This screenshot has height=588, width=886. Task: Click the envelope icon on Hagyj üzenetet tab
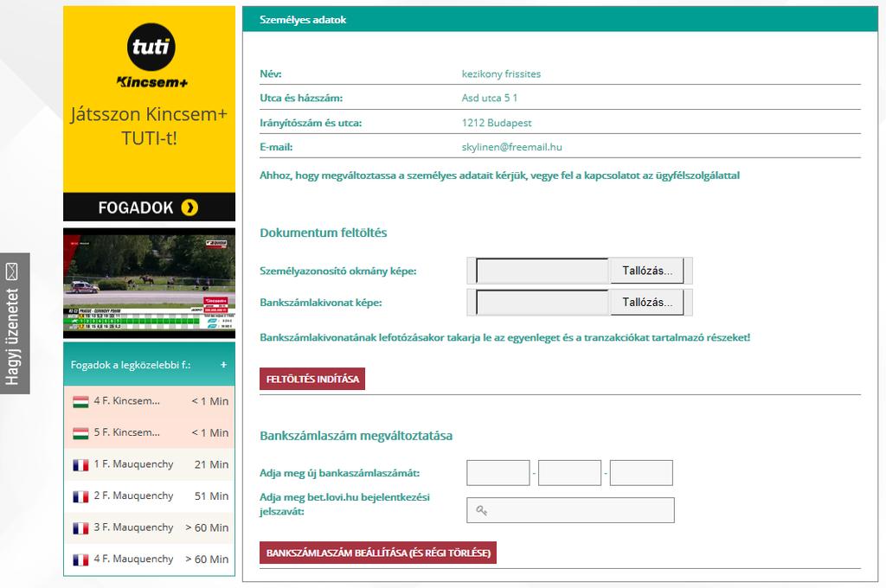(12, 272)
